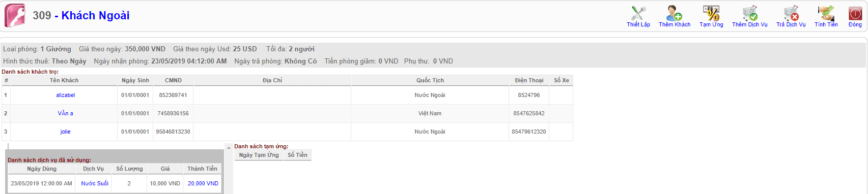Click the Tên Khách column header

pyautogui.click(x=64, y=80)
